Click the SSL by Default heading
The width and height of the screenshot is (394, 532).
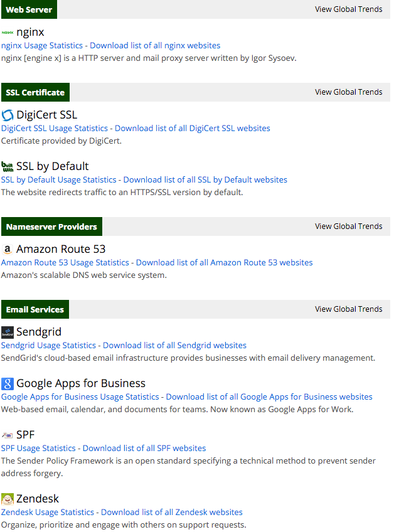[52, 167]
